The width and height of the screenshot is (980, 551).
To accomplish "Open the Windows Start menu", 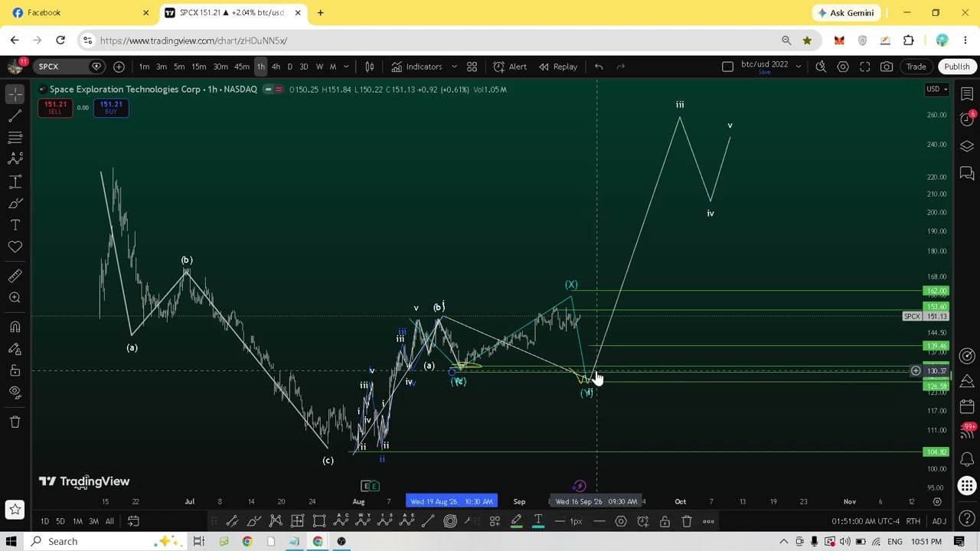I will coord(11,541).
